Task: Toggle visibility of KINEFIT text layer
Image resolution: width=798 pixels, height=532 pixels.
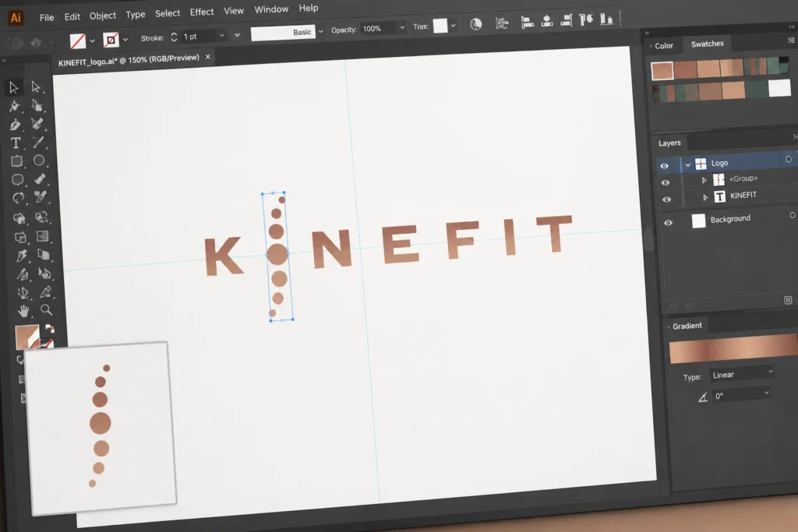Action: tap(666, 199)
